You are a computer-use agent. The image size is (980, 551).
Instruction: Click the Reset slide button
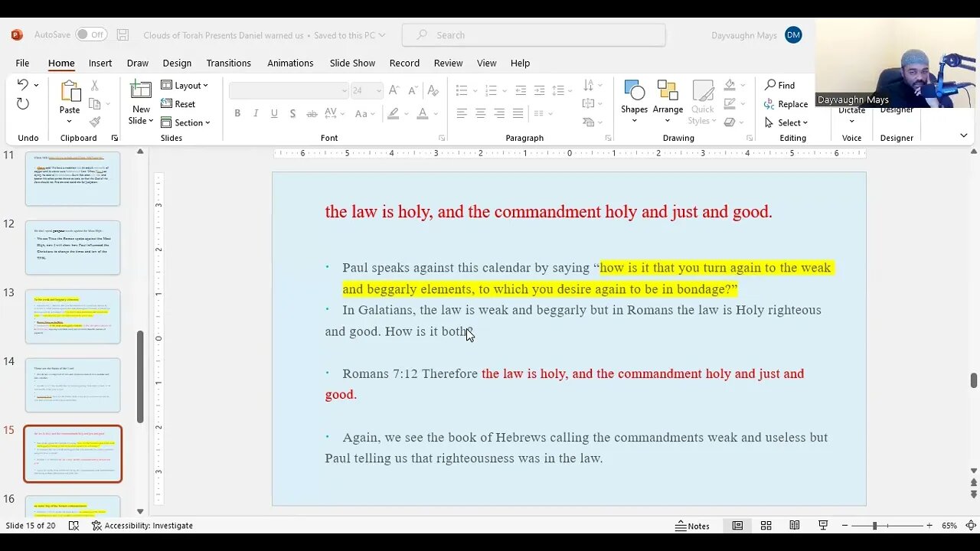point(178,104)
